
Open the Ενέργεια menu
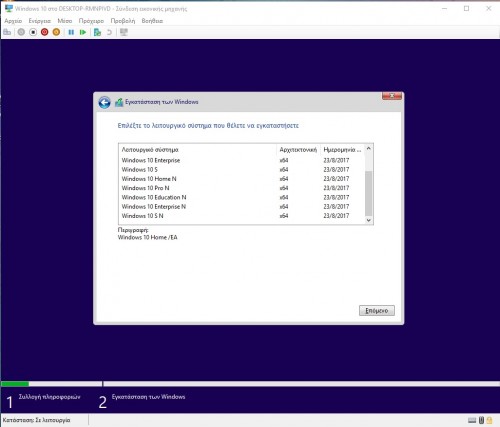(40, 21)
